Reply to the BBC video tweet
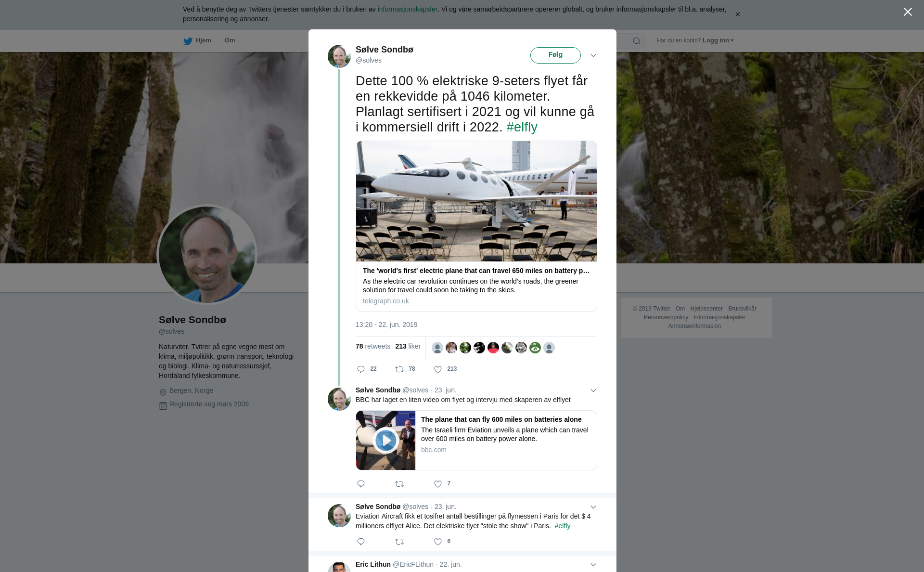 click(x=361, y=484)
